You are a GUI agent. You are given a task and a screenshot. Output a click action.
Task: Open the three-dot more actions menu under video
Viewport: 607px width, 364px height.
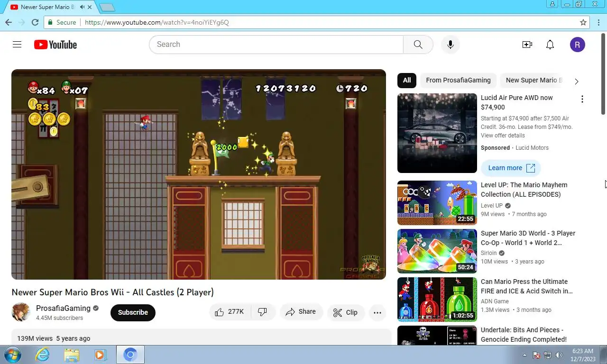tap(377, 312)
